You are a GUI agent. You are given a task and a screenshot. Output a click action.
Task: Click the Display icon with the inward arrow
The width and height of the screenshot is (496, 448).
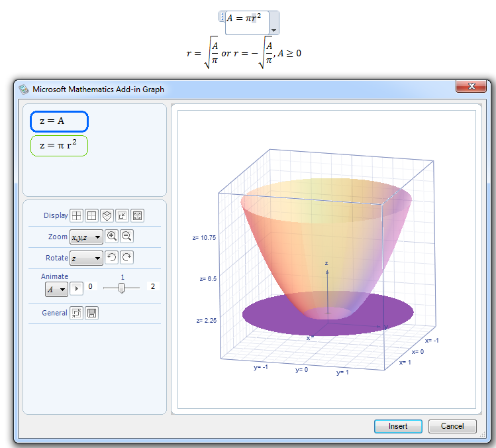122,215
